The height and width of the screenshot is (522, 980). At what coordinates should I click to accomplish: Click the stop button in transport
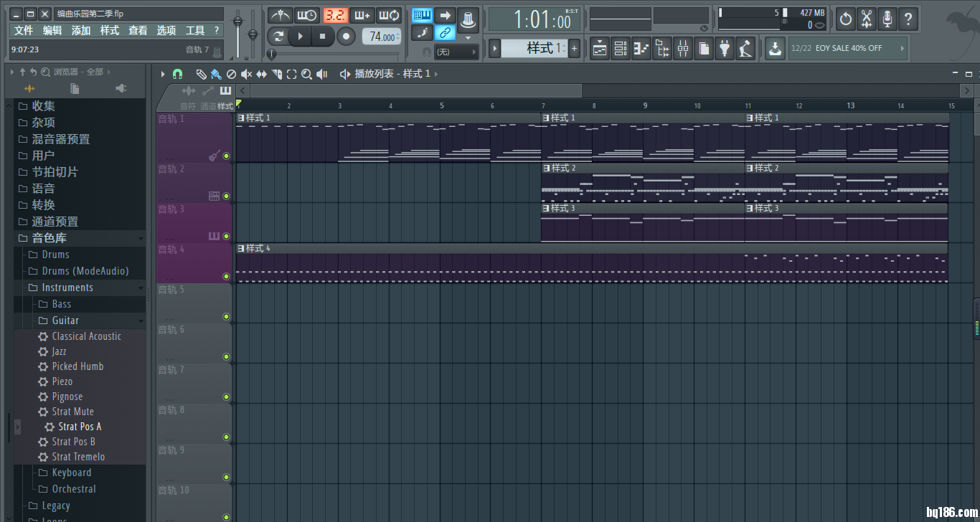click(323, 37)
